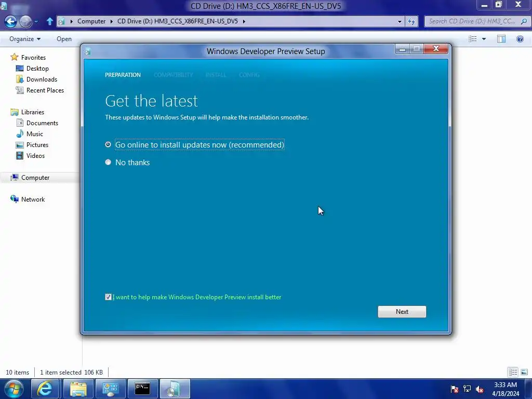Open the address bar history dropdown
532x399 pixels.
pos(400,21)
